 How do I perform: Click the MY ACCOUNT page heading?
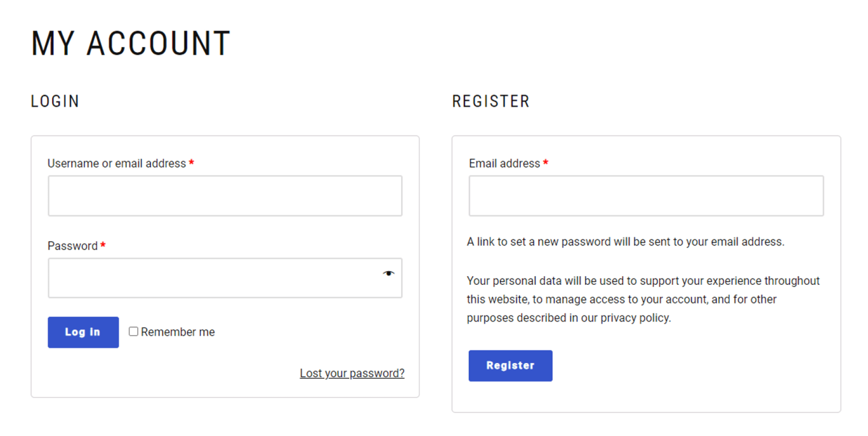click(x=131, y=44)
